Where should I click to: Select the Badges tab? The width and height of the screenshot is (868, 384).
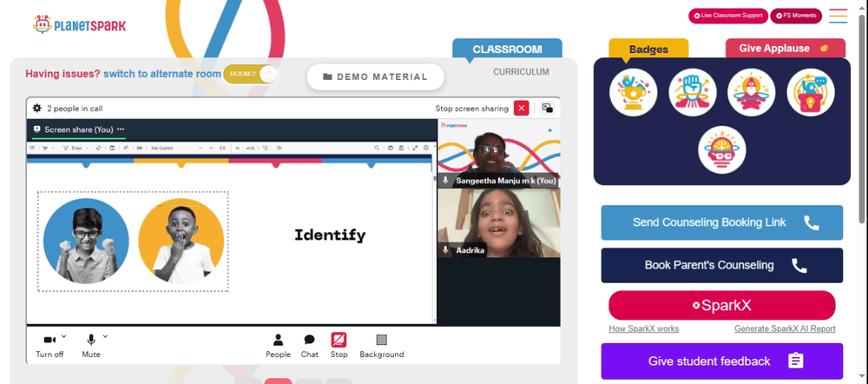click(x=648, y=50)
